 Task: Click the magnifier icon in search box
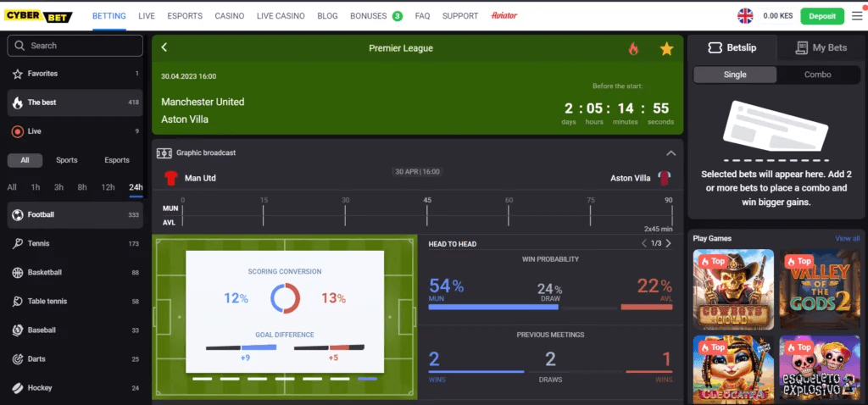click(x=20, y=46)
